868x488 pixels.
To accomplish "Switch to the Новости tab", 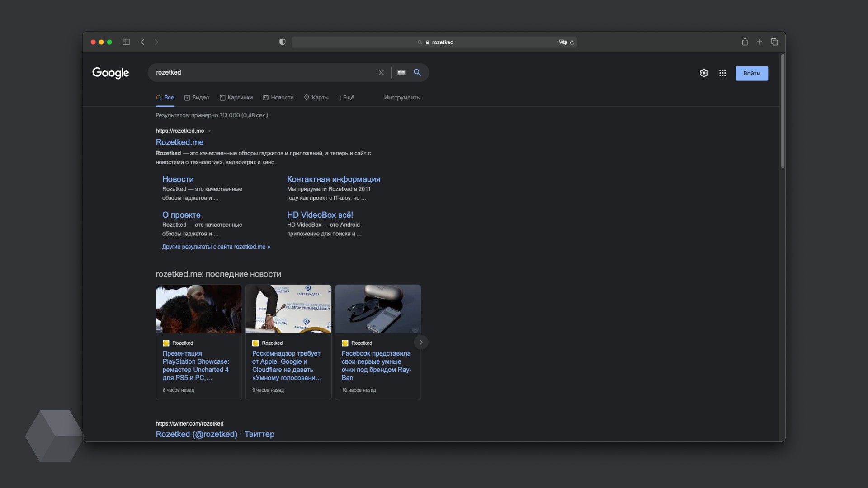I will pos(278,98).
